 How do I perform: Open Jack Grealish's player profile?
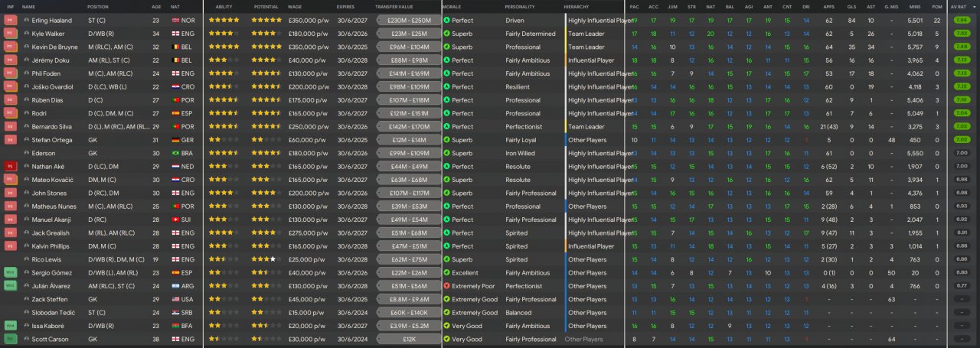point(51,233)
